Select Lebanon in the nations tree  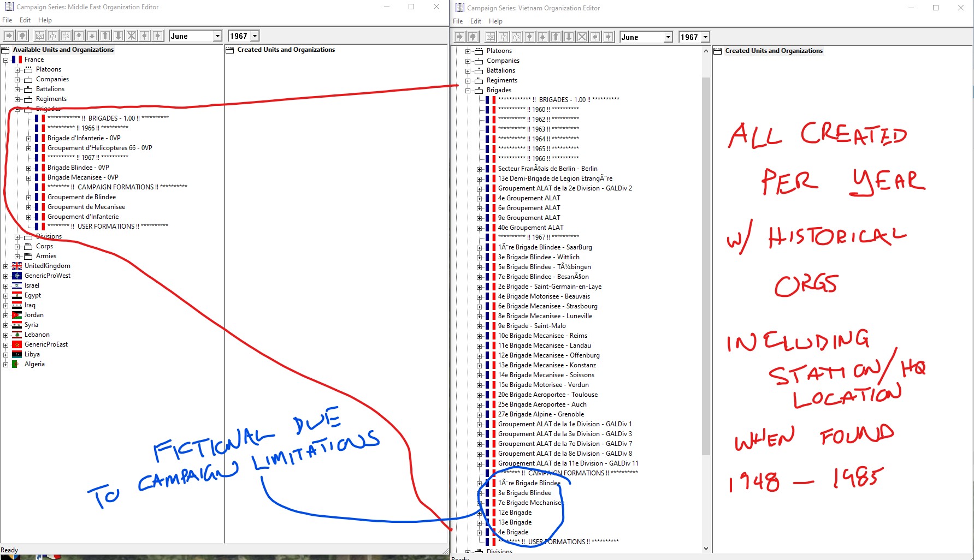pyautogui.click(x=37, y=335)
